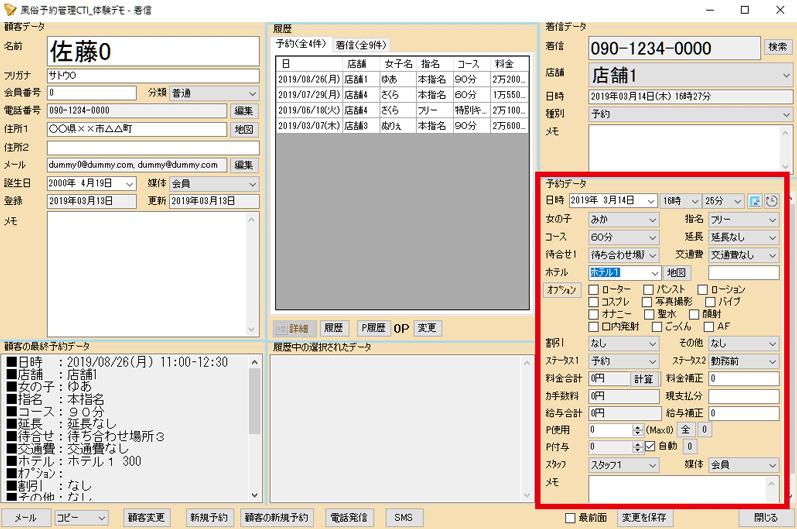Image resolution: width=797 pixels, height=529 pixels.
Task: Enable the ローター option checkbox
Action: (595, 290)
